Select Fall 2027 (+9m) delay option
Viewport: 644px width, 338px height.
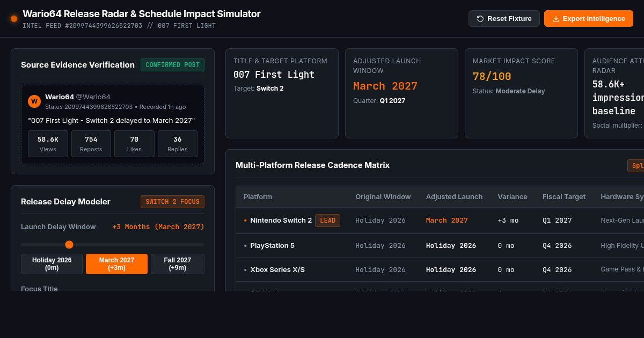(178, 264)
